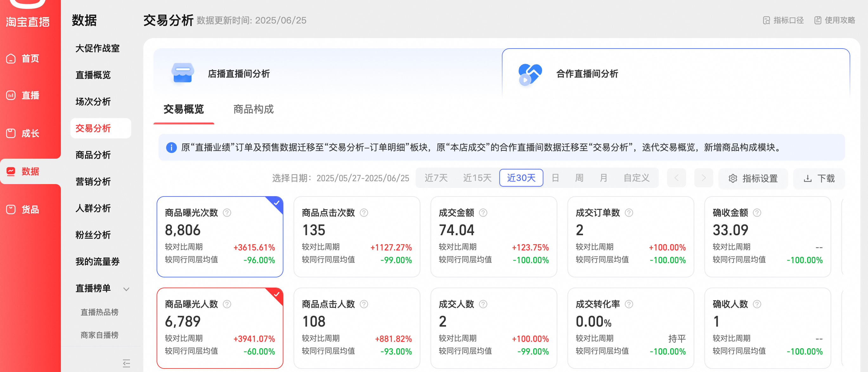Image resolution: width=868 pixels, height=372 pixels.
Task: Click the 店播直播间分析 shop icon
Action: coord(183,73)
